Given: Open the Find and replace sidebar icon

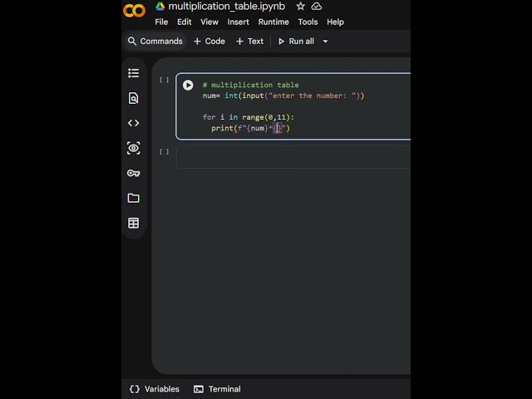Looking at the screenshot, I should pyautogui.click(x=133, y=98).
